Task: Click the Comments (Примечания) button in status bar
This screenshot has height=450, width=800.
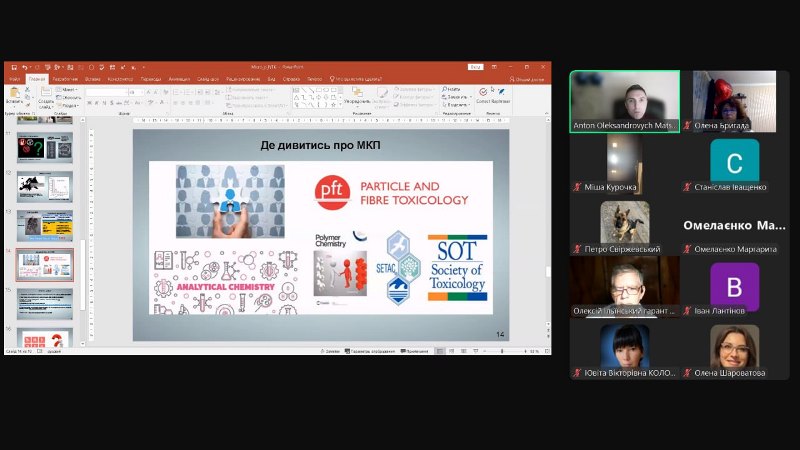Action: click(x=415, y=351)
